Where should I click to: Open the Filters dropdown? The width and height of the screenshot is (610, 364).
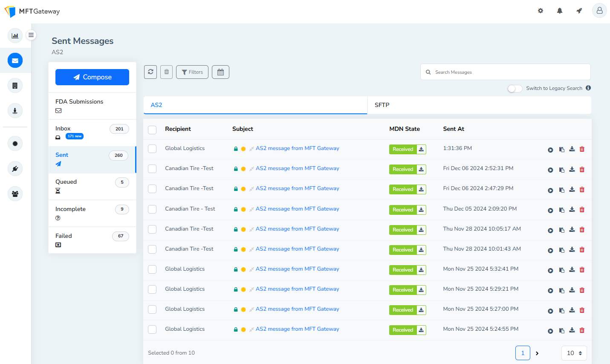click(192, 72)
